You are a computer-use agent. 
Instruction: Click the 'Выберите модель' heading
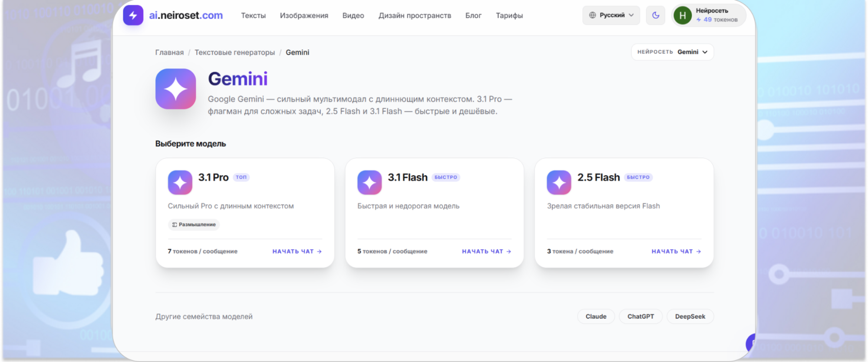(x=191, y=144)
